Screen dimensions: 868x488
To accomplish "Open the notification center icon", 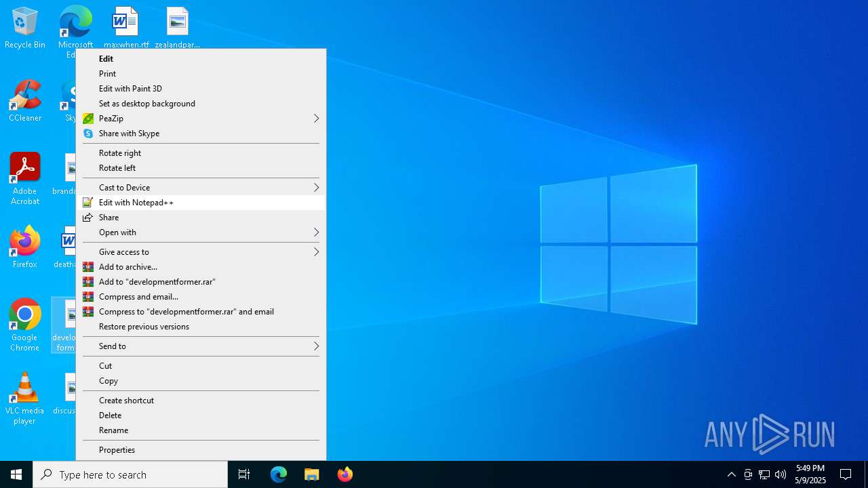I will (x=846, y=474).
